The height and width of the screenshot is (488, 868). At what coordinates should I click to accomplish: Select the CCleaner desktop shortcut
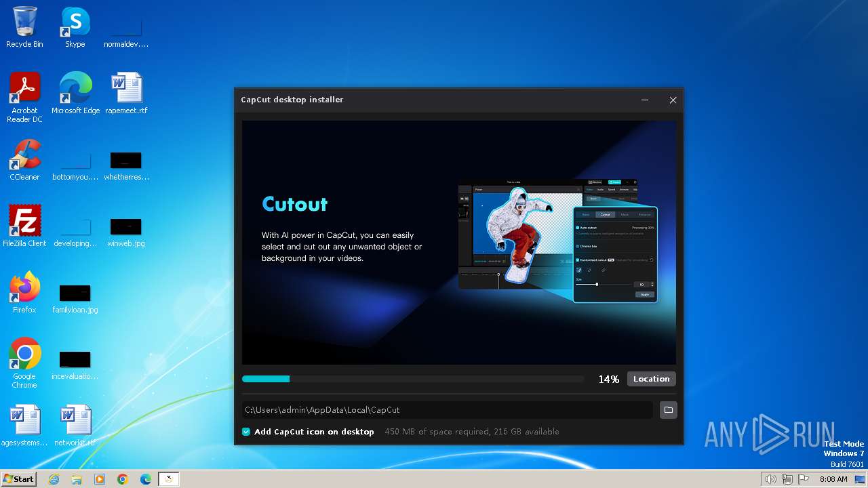24,160
